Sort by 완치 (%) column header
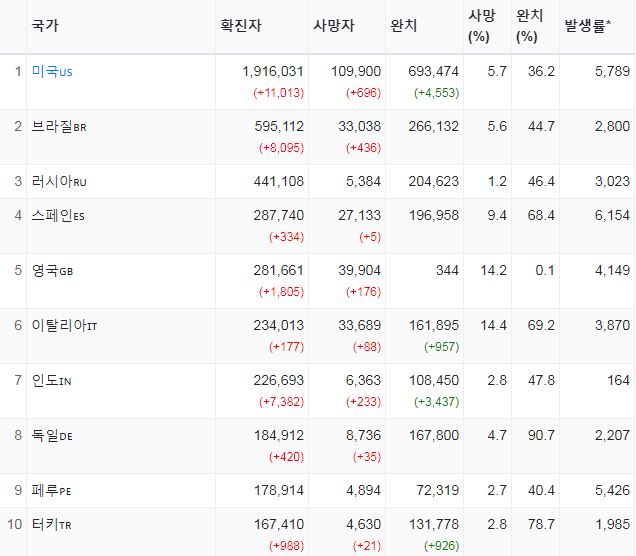 tap(529, 26)
